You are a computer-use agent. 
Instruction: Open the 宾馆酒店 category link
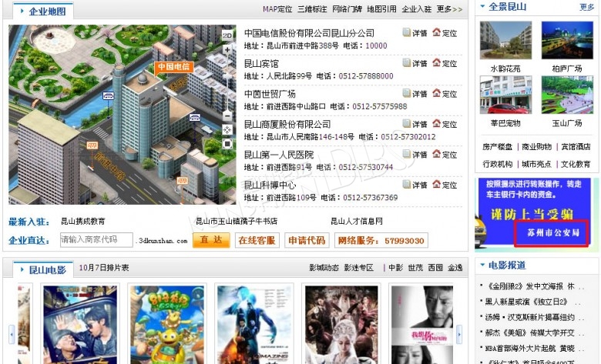(576, 146)
